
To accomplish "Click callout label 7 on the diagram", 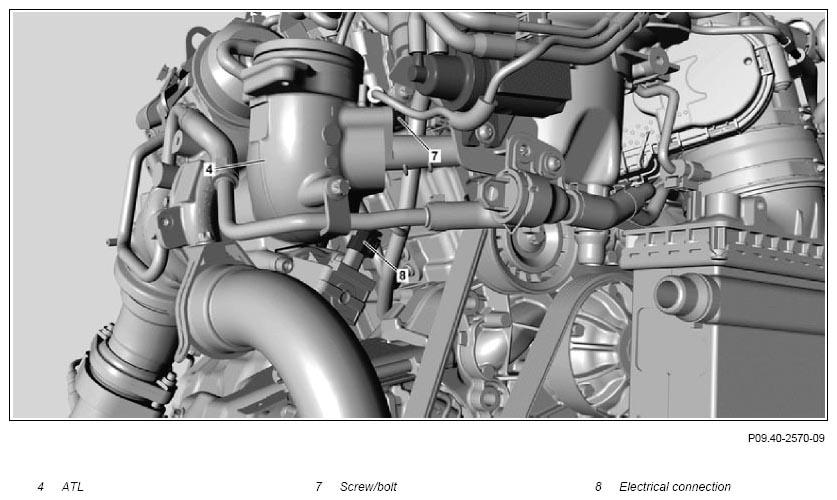I will 435,155.
